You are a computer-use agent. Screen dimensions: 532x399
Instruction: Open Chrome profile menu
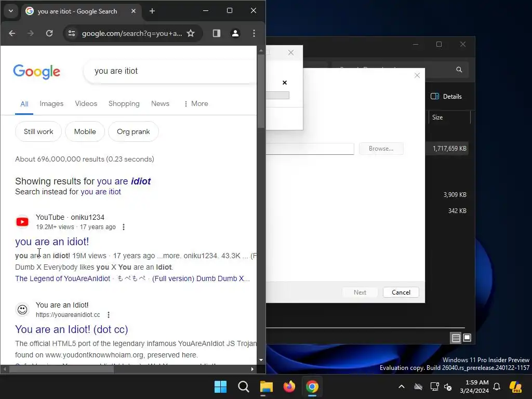tap(235, 33)
